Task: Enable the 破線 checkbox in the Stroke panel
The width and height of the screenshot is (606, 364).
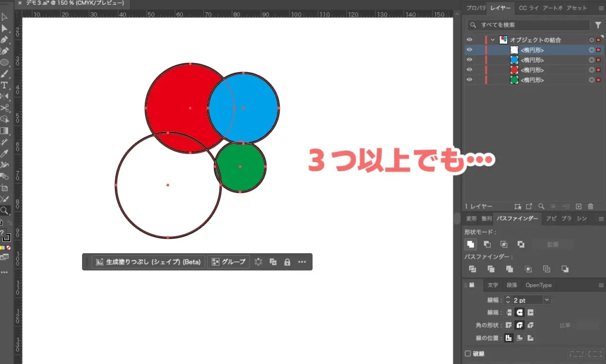Action: point(468,352)
